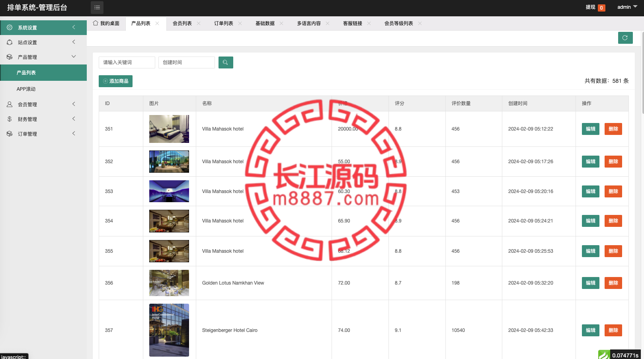Select APP滚动 in the sidebar
The width and height of the screenshot is (644, 359).
[x=43, y=89]
